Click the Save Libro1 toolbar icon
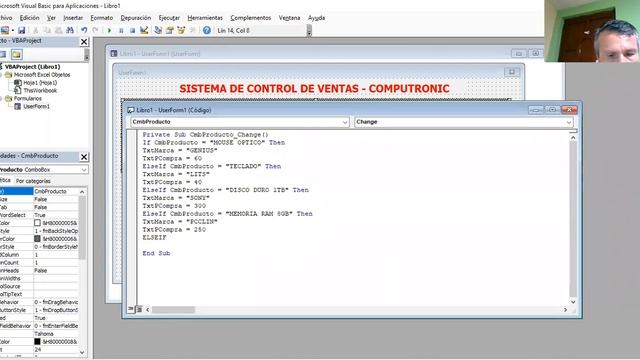This screenshot has height=360, width=640. [22, 30]
